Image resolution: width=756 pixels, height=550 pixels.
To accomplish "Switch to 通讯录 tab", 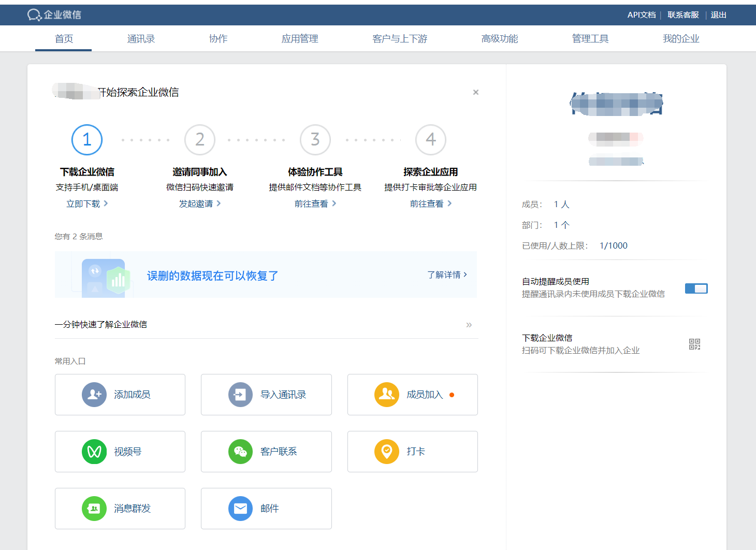I will click(141, 39).
